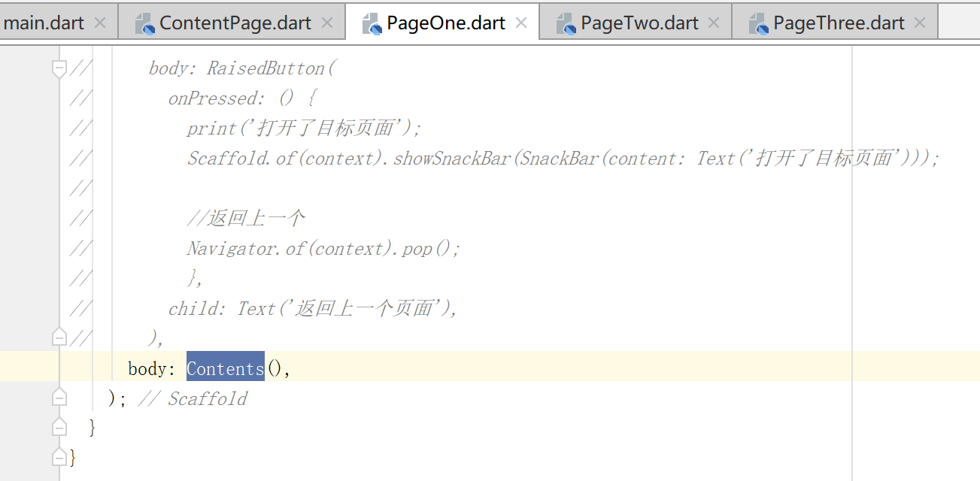Close the ContentPage.dart tab
The image size is (980, 481).
326,23
